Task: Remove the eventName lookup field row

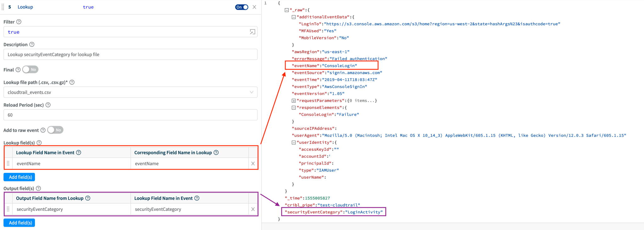Action: coord(253,163)
